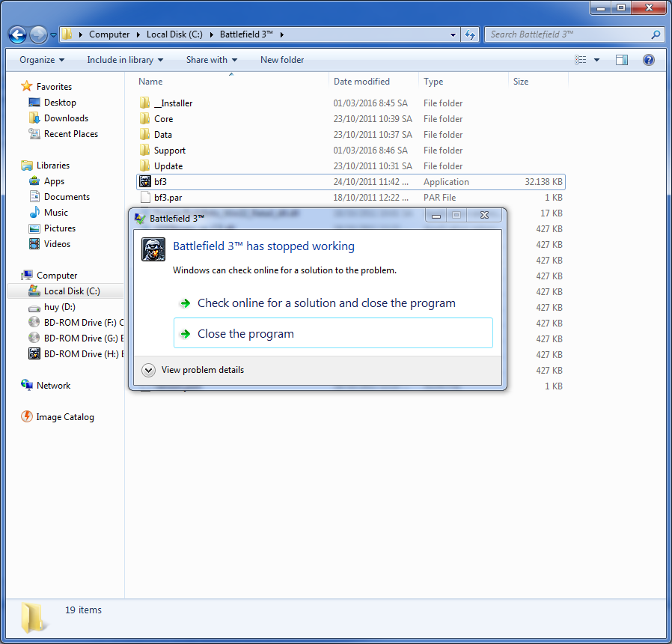672x644 pixels.
Task: Select Desktop in Favorites
Action: click(60, 103)
